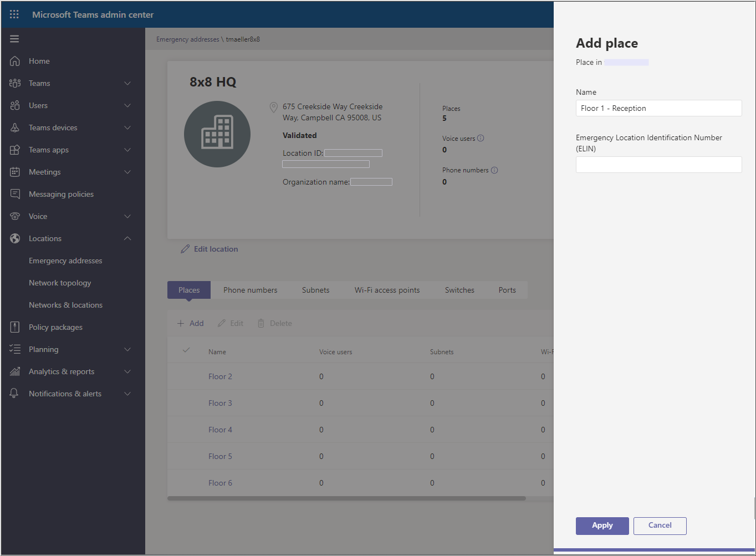Expand the Planning chevron
This screenshot has width=756, height=556.
point(127,349)
